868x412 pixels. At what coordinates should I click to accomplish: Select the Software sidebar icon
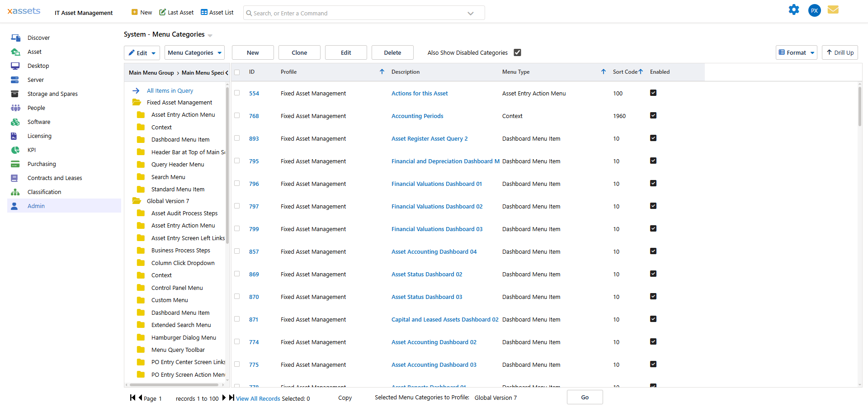15,122
